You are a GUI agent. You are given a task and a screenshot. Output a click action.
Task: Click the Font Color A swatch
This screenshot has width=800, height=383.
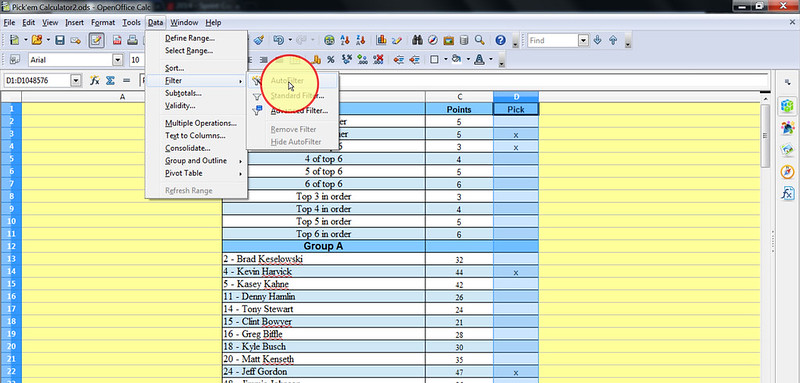pyautogui.click(x=480, y=60)
